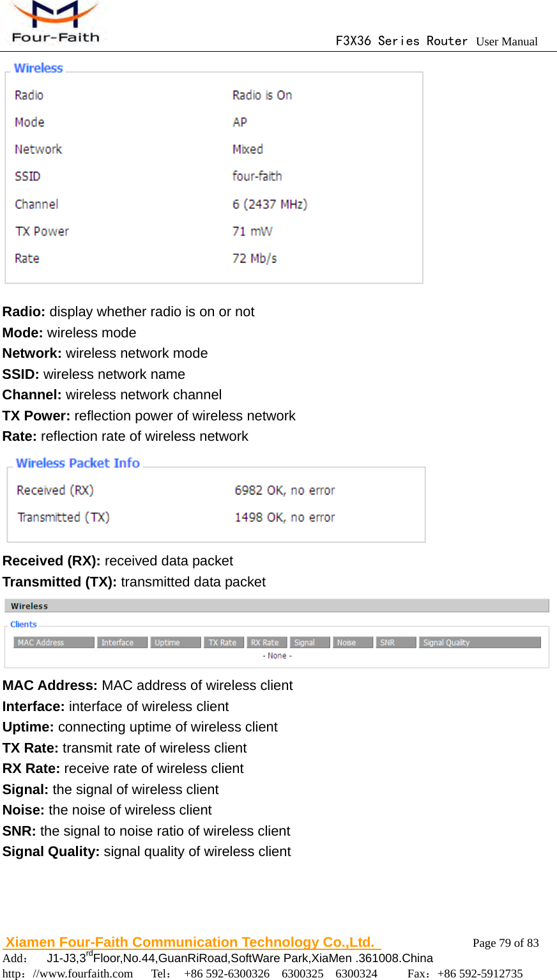Viewport: 557px width, 980px height.
Task: Select the AP mode row
Action: click(240, 121)
